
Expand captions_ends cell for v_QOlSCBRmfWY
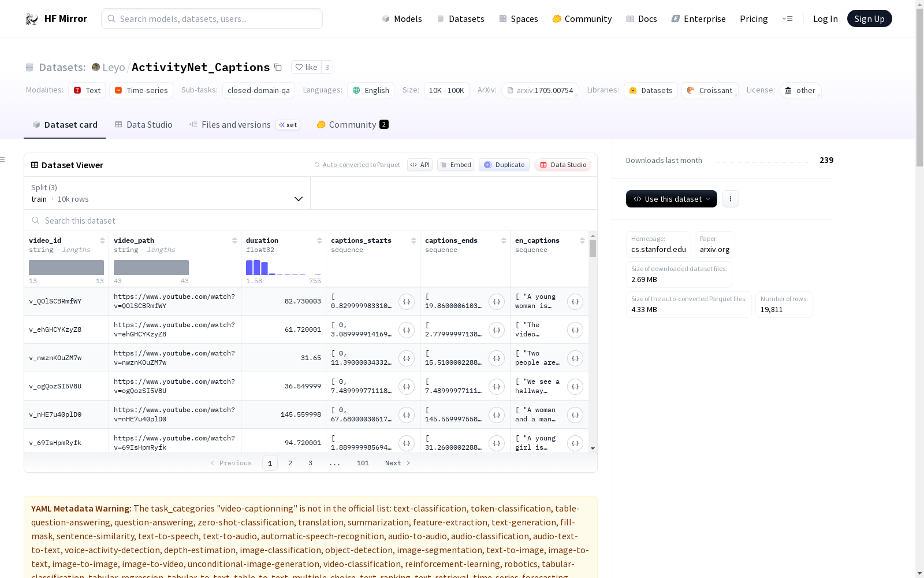coord(497,302)
